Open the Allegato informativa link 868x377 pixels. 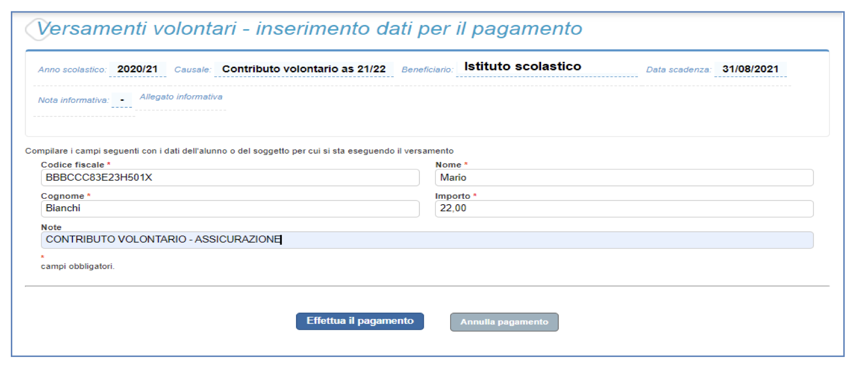point(181,97)
